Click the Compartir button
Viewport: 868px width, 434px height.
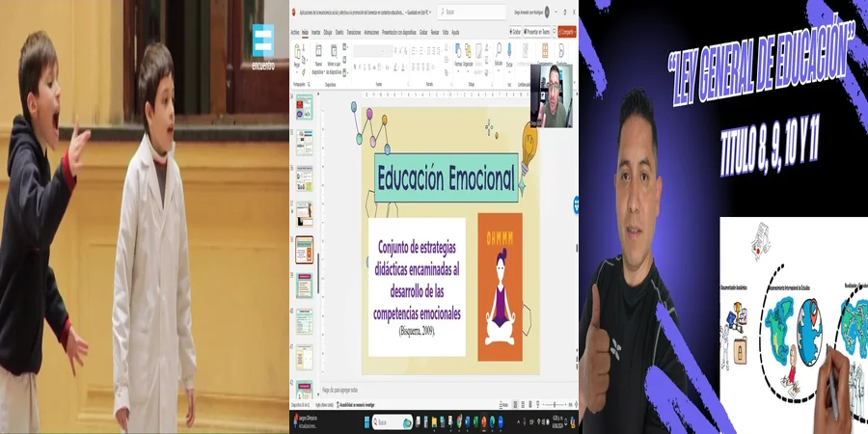(567, 32)
